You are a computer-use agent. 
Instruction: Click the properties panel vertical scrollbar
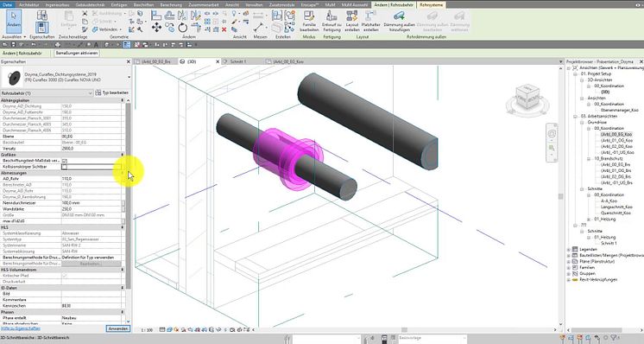(x=128, y=193)
